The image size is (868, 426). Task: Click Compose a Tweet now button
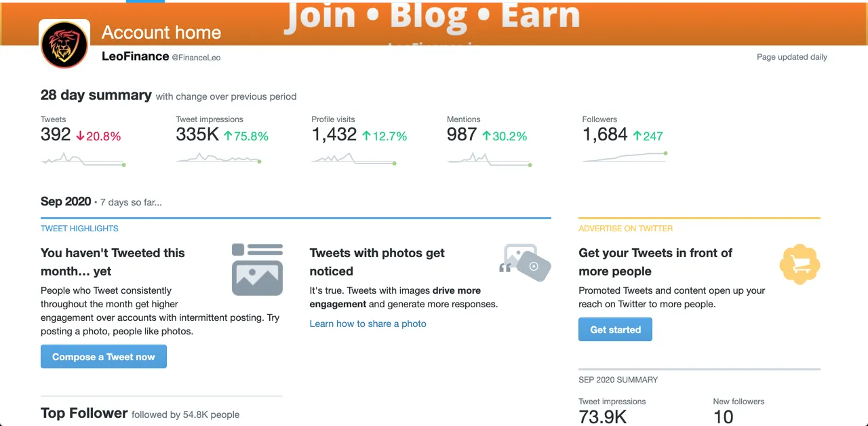104,357
